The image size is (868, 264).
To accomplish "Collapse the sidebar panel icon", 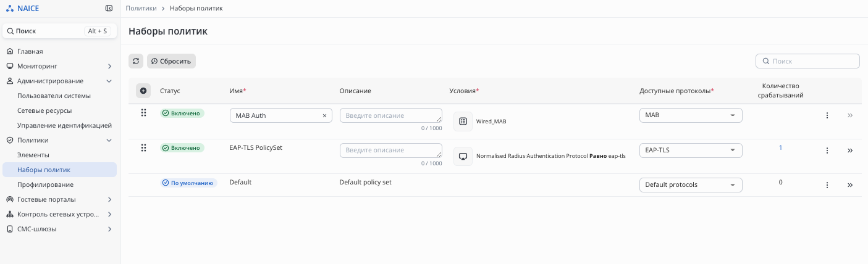I will 109,9.
